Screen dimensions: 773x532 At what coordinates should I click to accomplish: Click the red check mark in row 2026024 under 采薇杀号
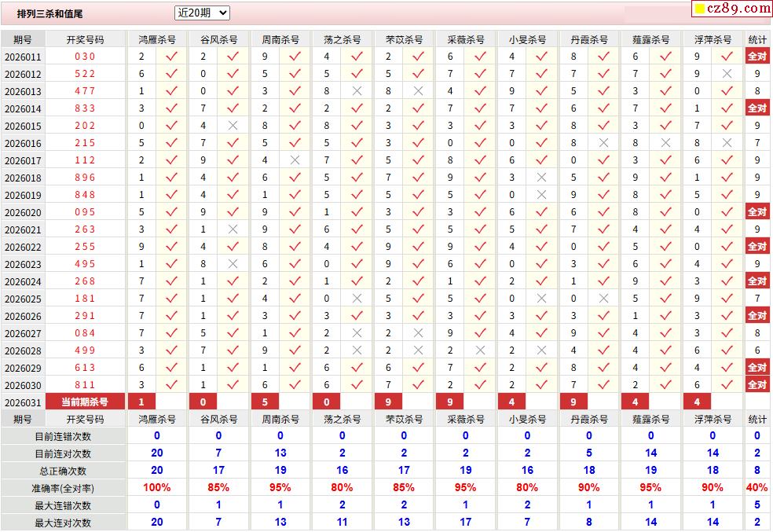click(x=480, y=281)
